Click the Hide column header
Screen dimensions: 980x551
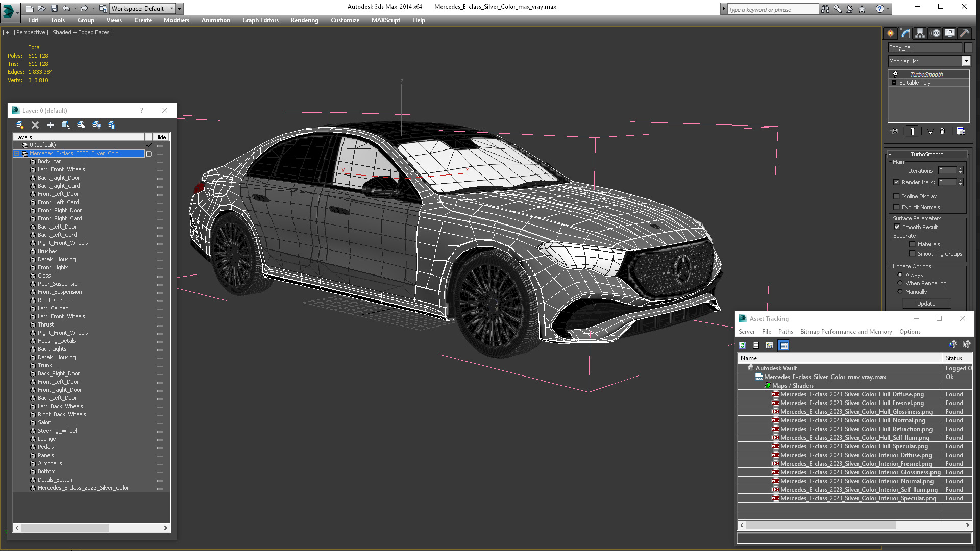tap(161, 137)
